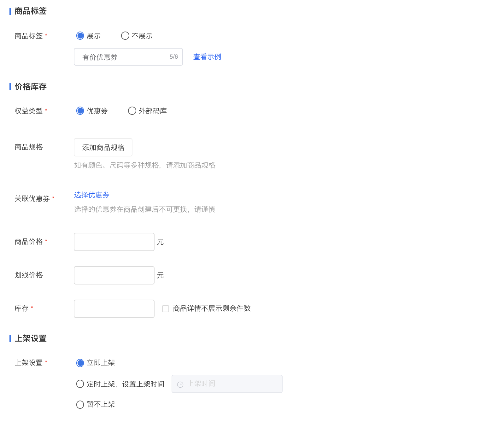
Task: Select the 不展示 radio option
Action: click(125, 36)
